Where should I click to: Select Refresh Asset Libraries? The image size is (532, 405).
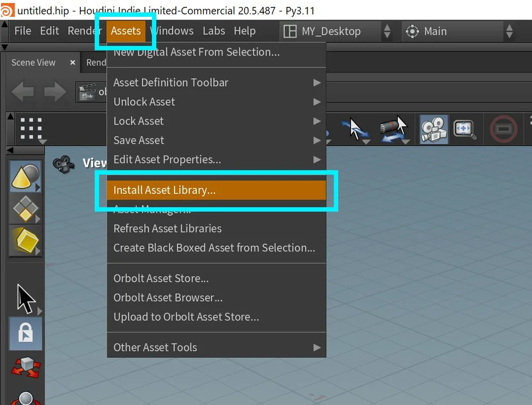(217, 228)
